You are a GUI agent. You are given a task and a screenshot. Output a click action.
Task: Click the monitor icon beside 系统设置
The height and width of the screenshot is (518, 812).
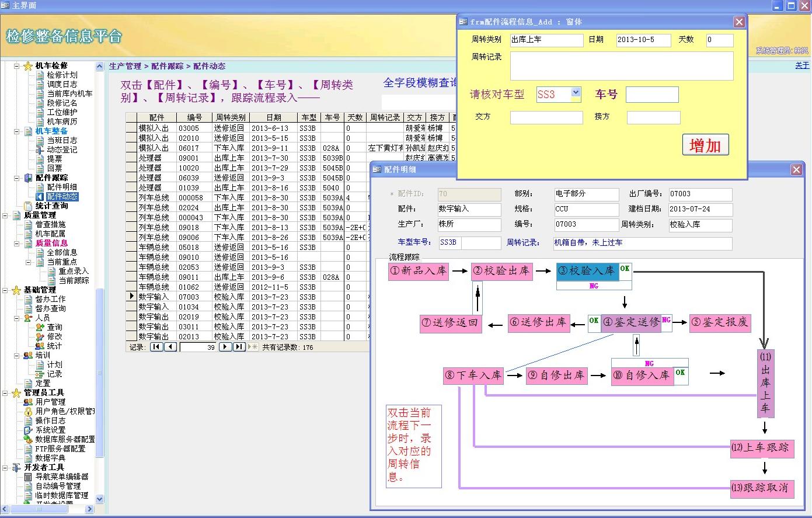[x=28, y=430]
